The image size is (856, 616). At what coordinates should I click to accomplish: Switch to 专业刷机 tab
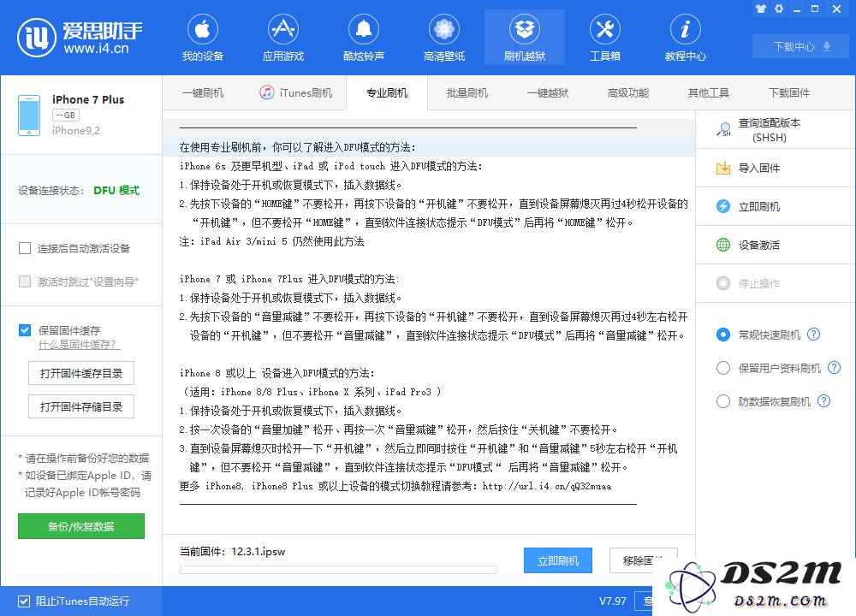coord(387,92)
